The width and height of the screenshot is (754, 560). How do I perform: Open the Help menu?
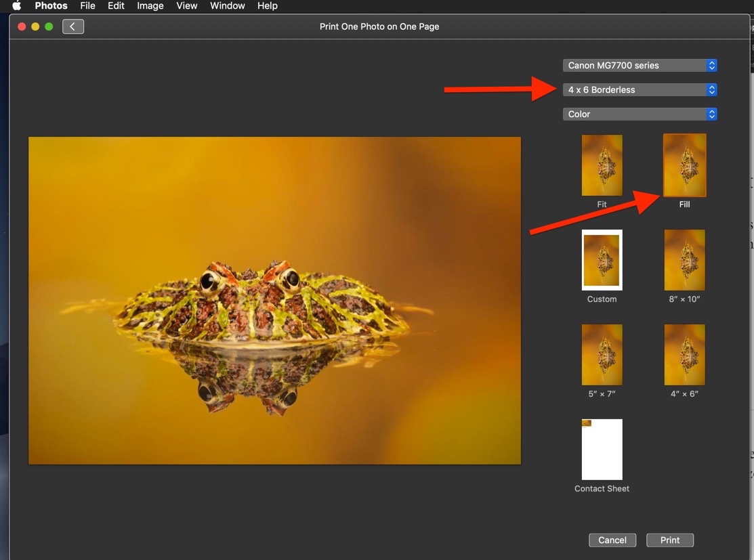268,6
